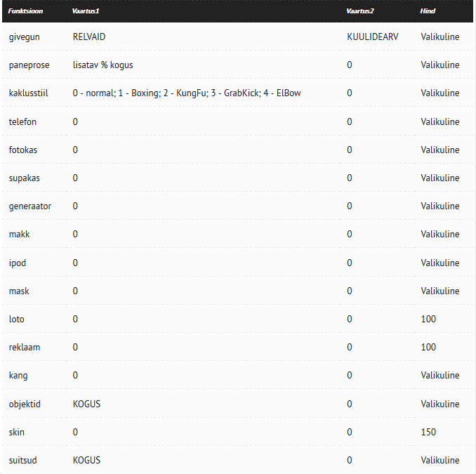Select the telefon row
Screen dimensions: 476x474
pyautogui.click(x=237, y=121)
